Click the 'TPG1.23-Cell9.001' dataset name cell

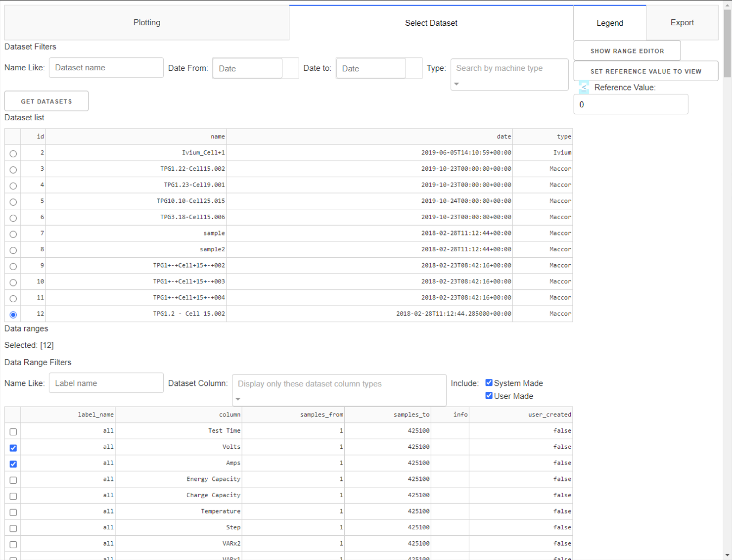tap(136, 185)
